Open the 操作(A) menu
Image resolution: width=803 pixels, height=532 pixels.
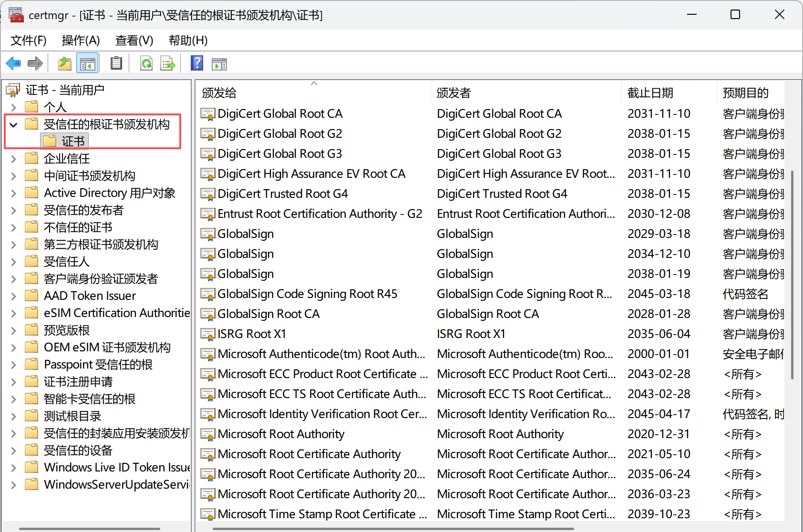pyautogui.click(x=81, y=41)
